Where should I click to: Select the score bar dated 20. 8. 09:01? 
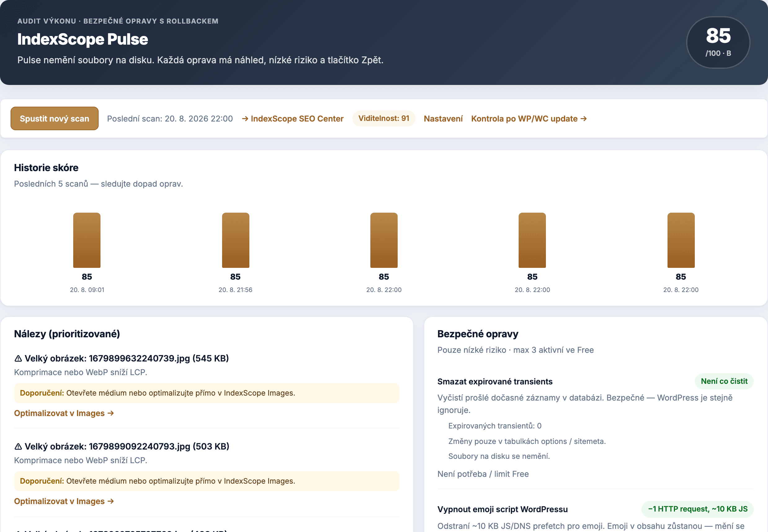[87, 240]
